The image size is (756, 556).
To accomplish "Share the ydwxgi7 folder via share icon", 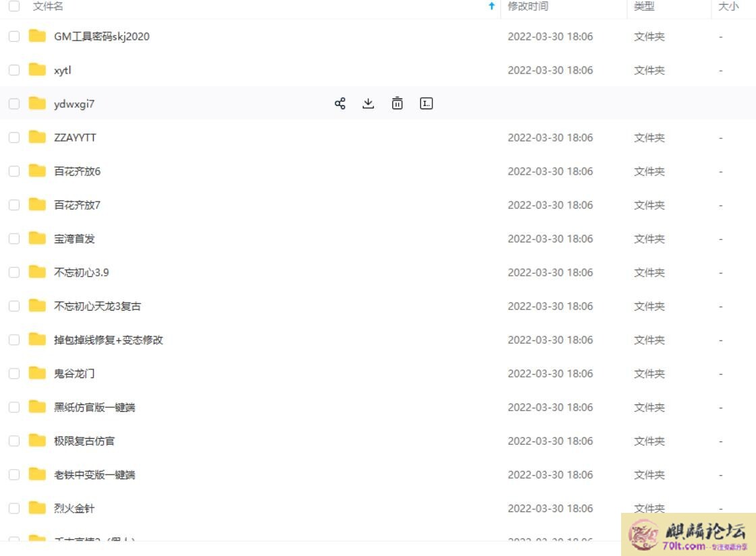I will pyautogui.click(x=340, y=104).
